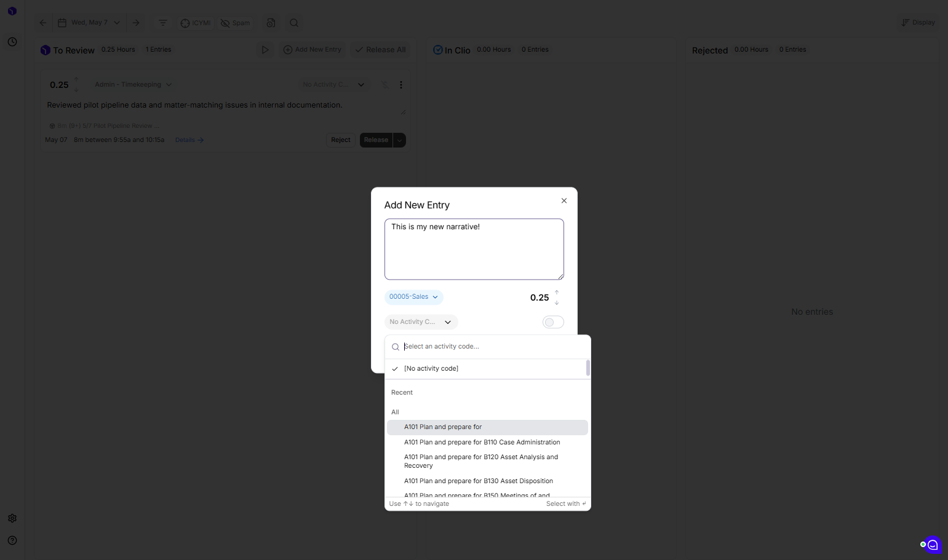The width and height of the screenshot is (948, 560).
Task: Open search with the magnifier icon
Action: pos(294,23)
